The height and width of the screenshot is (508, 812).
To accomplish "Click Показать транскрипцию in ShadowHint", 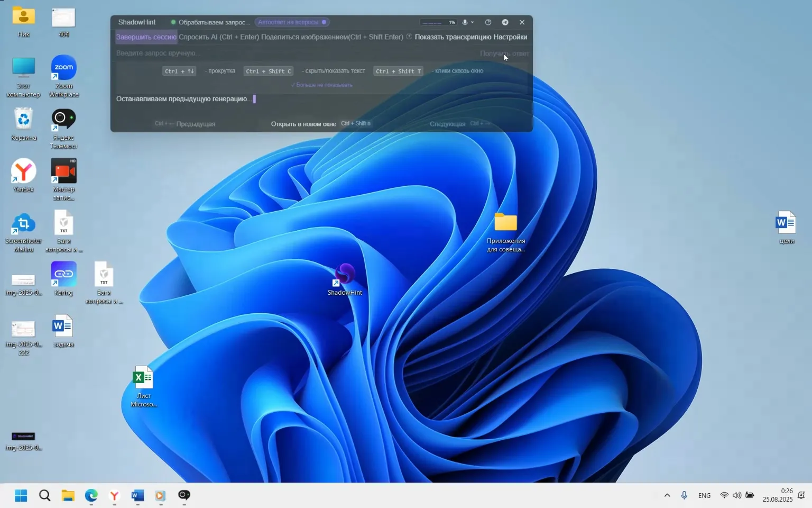I will point(453,37).
